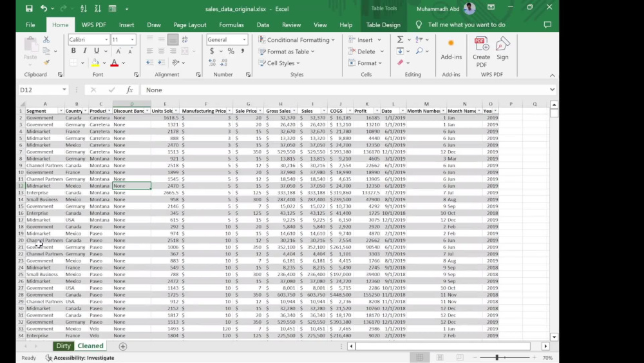Image resolution: width=644 pixels, height=363 pixels.
Task: Decrease decimal places
Action: (x=223, y=63)
